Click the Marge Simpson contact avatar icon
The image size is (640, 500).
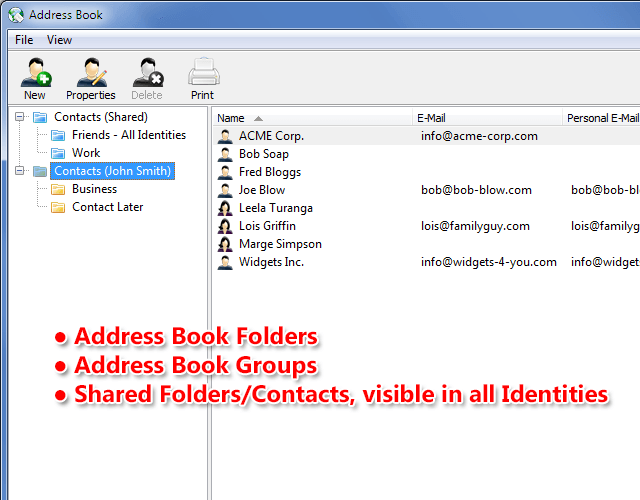pyautogui.click(x=225, y=244)
